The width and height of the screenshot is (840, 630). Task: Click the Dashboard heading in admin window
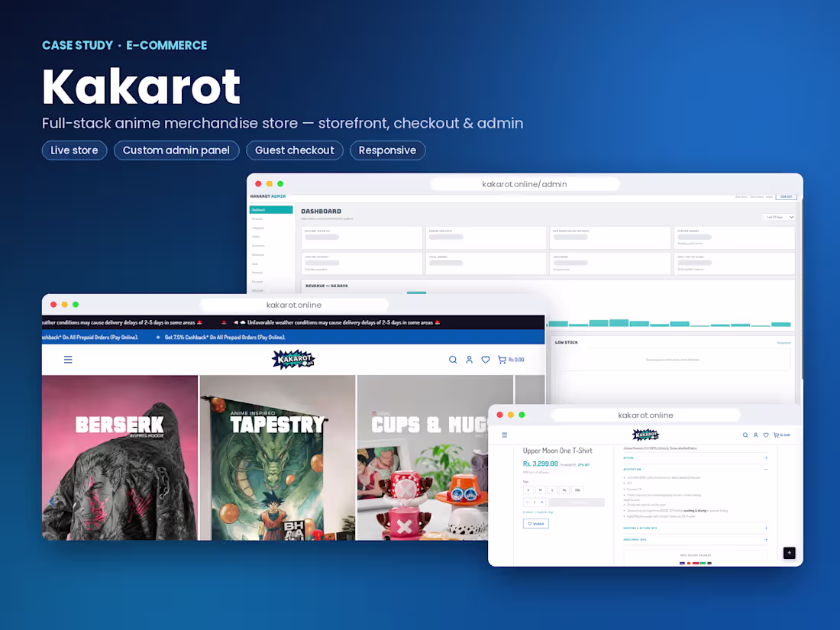[321, 211]
